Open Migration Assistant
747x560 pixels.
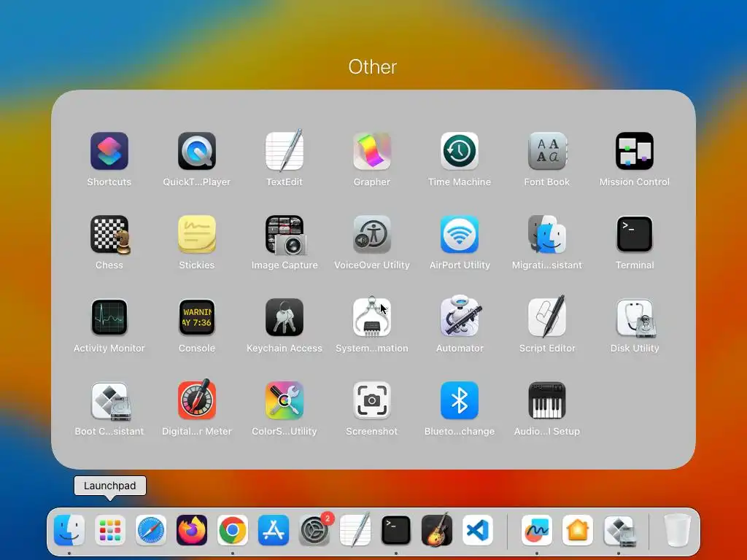(547, 234)
